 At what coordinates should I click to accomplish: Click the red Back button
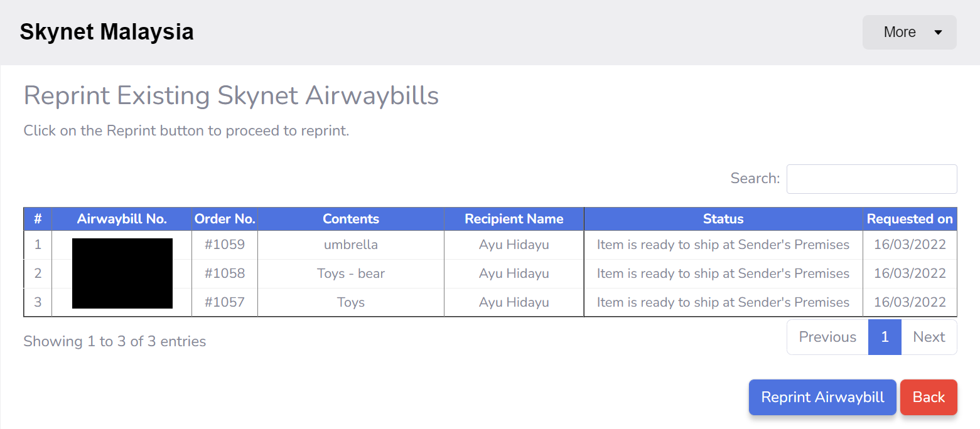[x=929, y=397]
